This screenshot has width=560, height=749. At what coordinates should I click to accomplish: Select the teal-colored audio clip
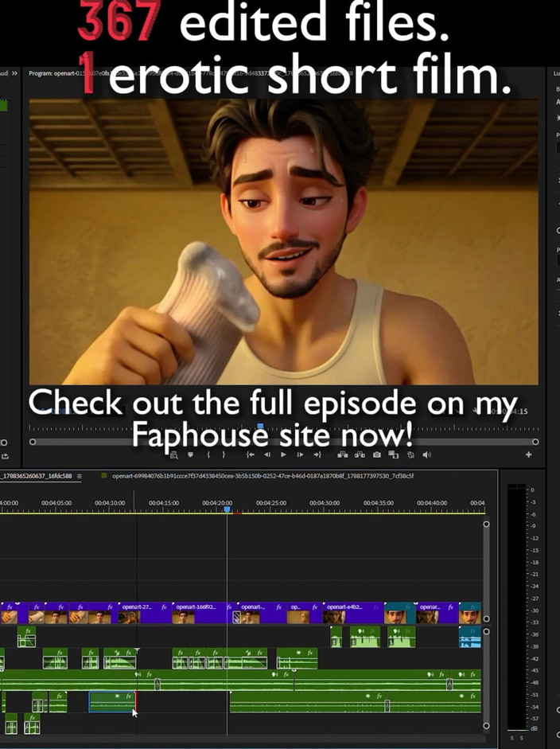(x=470, y=638)
